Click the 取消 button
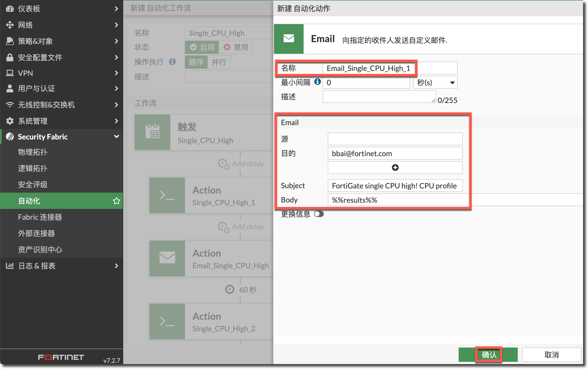The height and width of the screenshot is (369, 588). (551, 355)
